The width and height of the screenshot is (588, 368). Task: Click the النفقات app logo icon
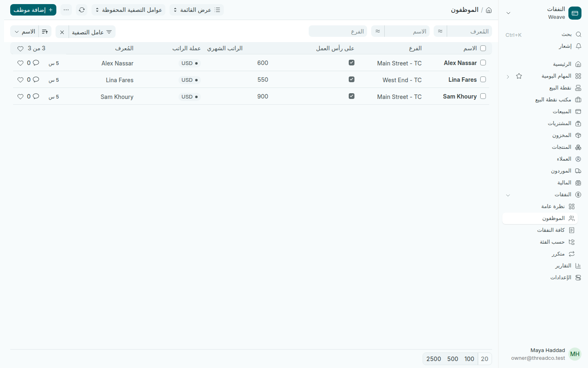(575, 13)
